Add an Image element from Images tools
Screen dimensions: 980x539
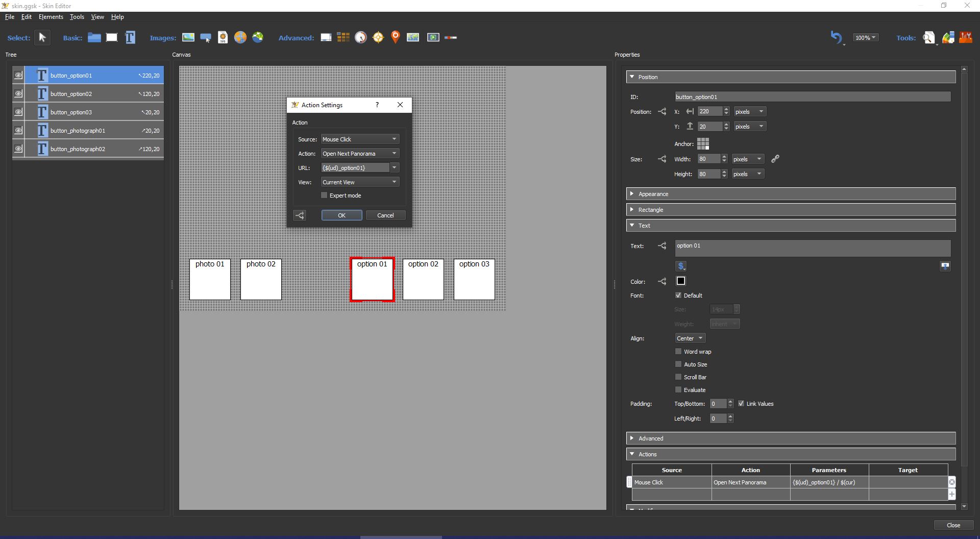pyautogui.click(x=188, y=37)
